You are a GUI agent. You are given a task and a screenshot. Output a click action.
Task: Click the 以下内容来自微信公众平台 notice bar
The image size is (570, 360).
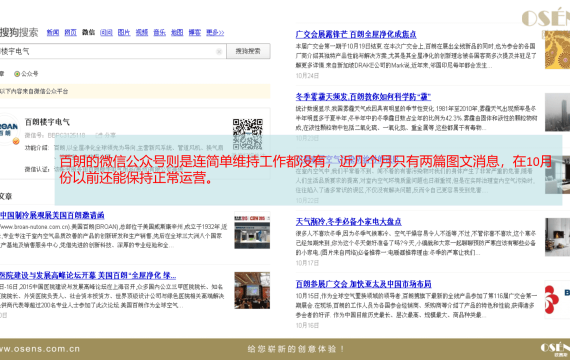(x=135, y=91)
